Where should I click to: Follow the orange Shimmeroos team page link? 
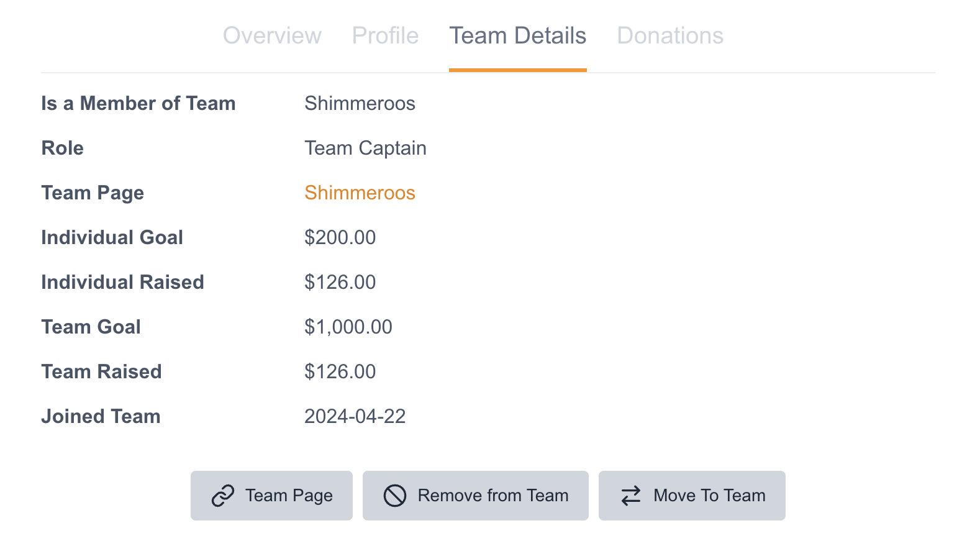[360, 193]
